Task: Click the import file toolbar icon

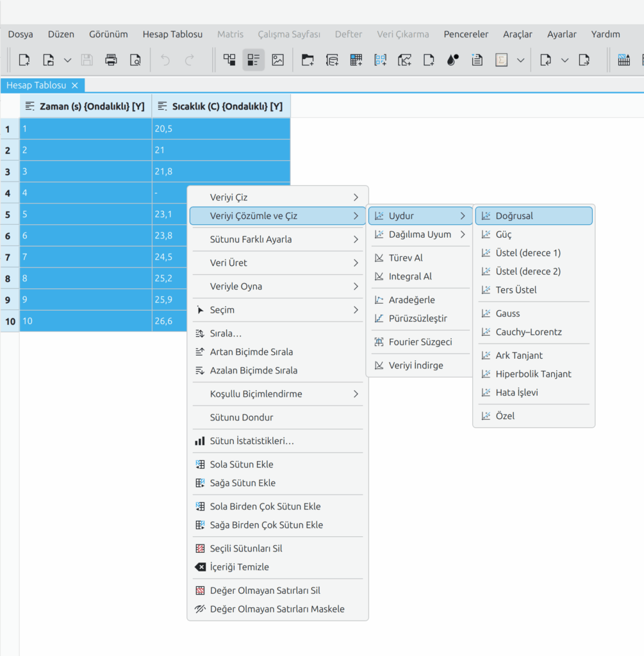Action: pyautogui.click(x=546, y=60)
